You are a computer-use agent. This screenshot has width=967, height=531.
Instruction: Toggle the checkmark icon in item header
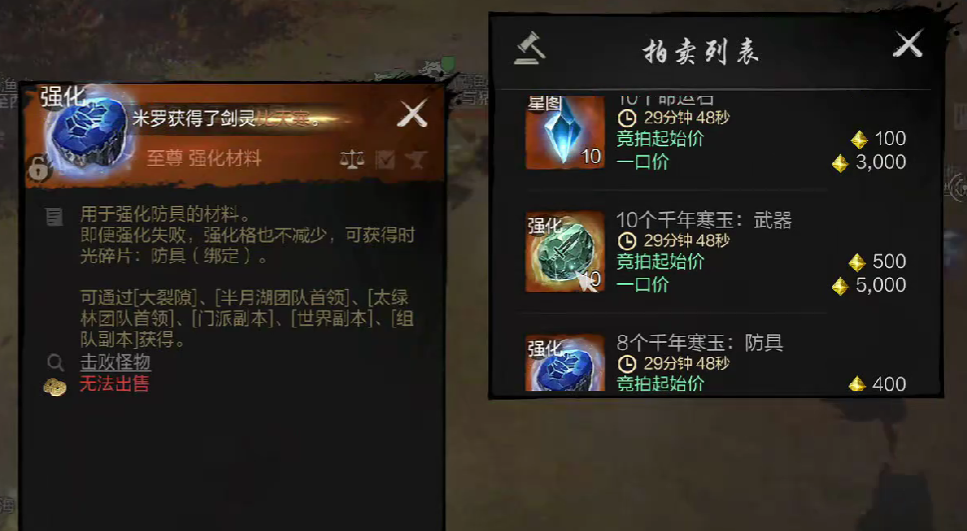(385, 160)
